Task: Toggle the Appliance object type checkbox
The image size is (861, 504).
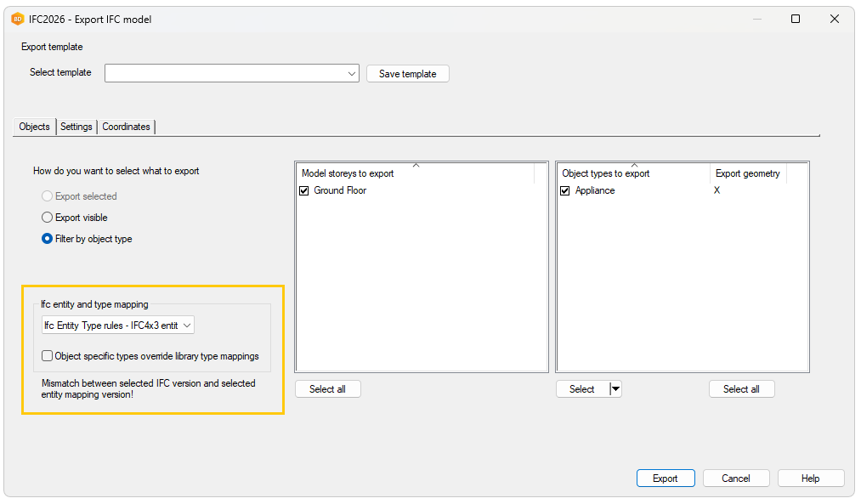Action: (x=565, y=191)
